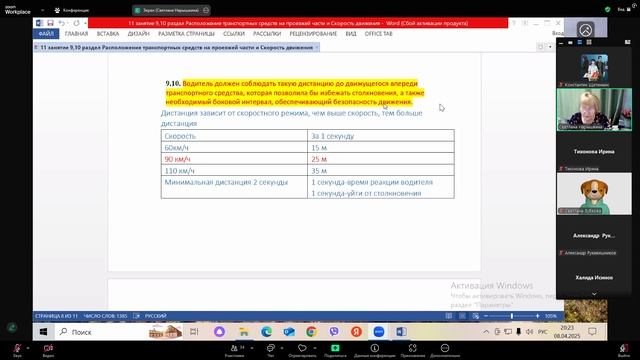This screenshot has height=360, width=640.
Task: Select the Conferences tab in Zoom
Action: (72, 10)
